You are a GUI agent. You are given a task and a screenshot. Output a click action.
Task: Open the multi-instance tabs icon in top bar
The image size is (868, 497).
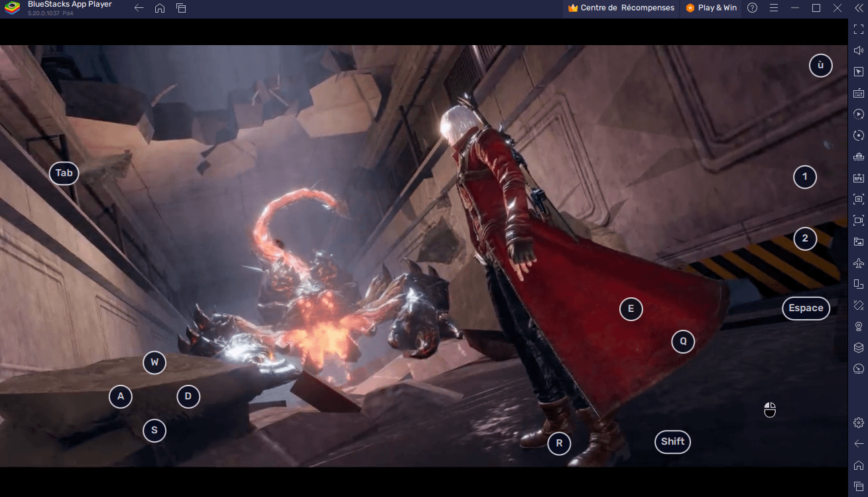[x=181, y=8]
